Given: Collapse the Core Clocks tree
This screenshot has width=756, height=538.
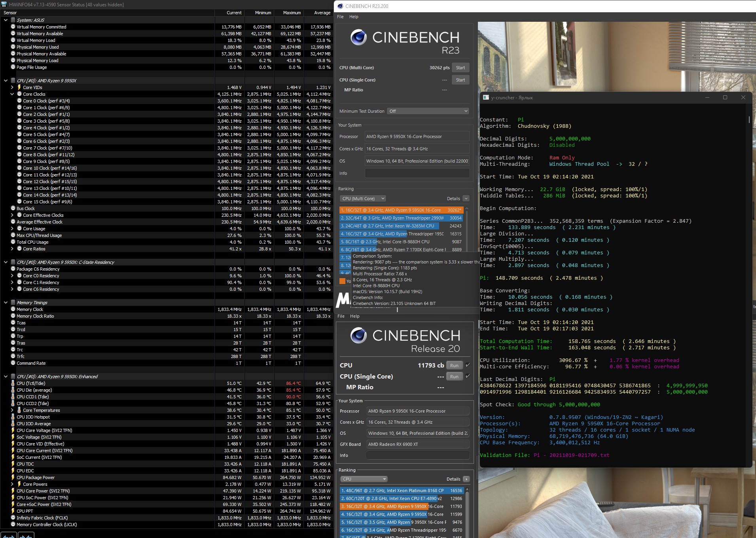Looking at the screenshot, I should click(12, 94).
